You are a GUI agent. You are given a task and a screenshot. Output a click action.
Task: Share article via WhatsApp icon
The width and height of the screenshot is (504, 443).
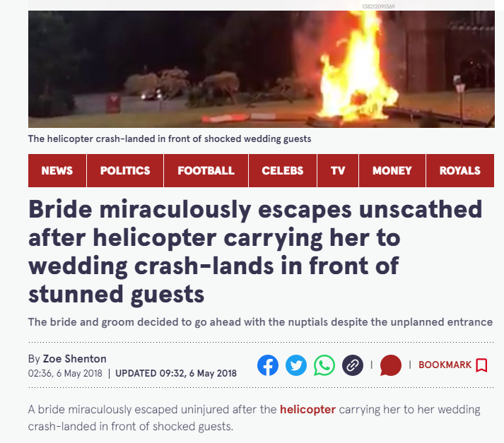pos(324,365)
